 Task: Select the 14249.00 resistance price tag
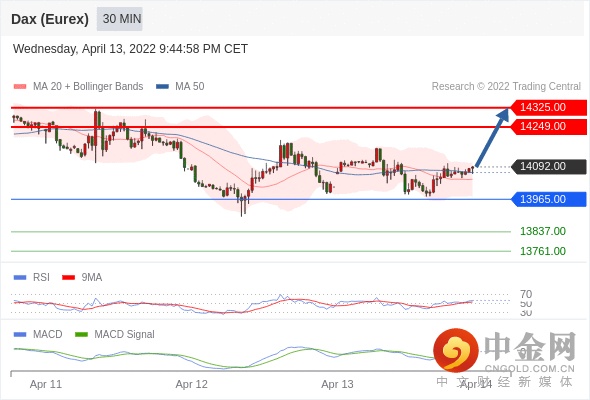pyautogui.click(x=549, y=126)
